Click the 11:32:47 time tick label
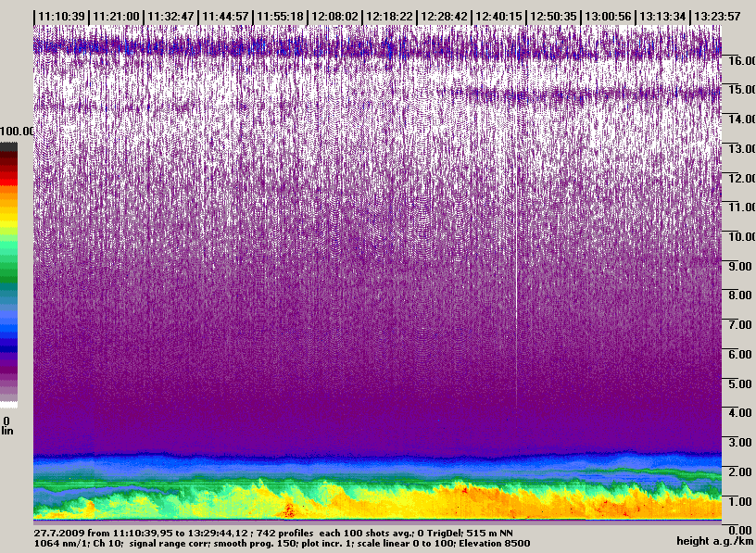756x553 pixels. 170,17
